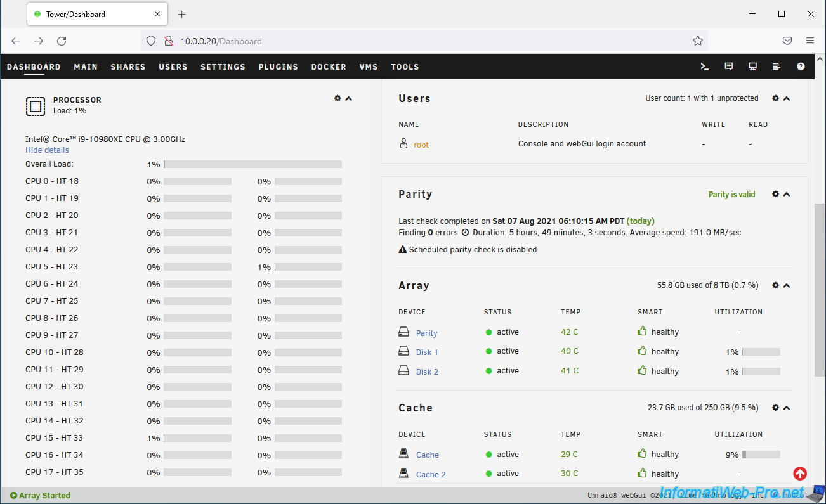This screenshot has width=826, height=504.
Task: Open the DOCKER menu
Action: (329, 67)
